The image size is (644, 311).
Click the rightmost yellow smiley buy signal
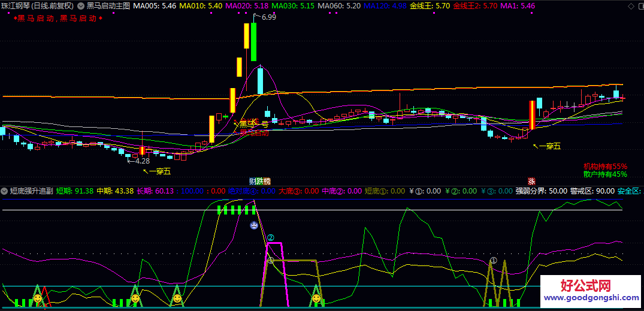[x=316, y=297]
